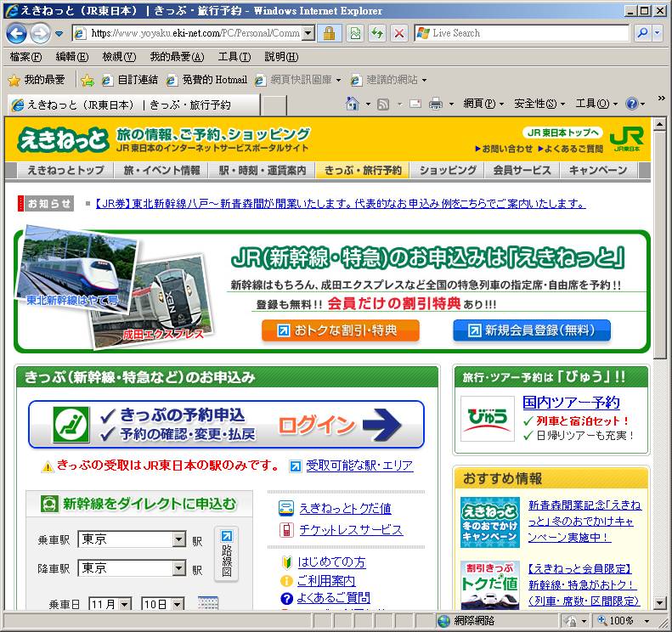Click the ログイン arrow banner

pos(226,425)
